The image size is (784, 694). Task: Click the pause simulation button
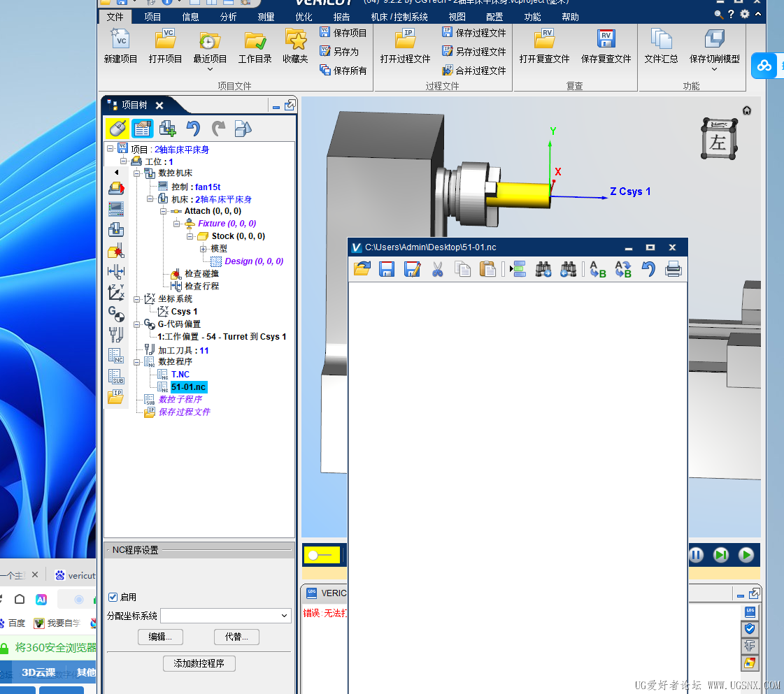point(696,555)
